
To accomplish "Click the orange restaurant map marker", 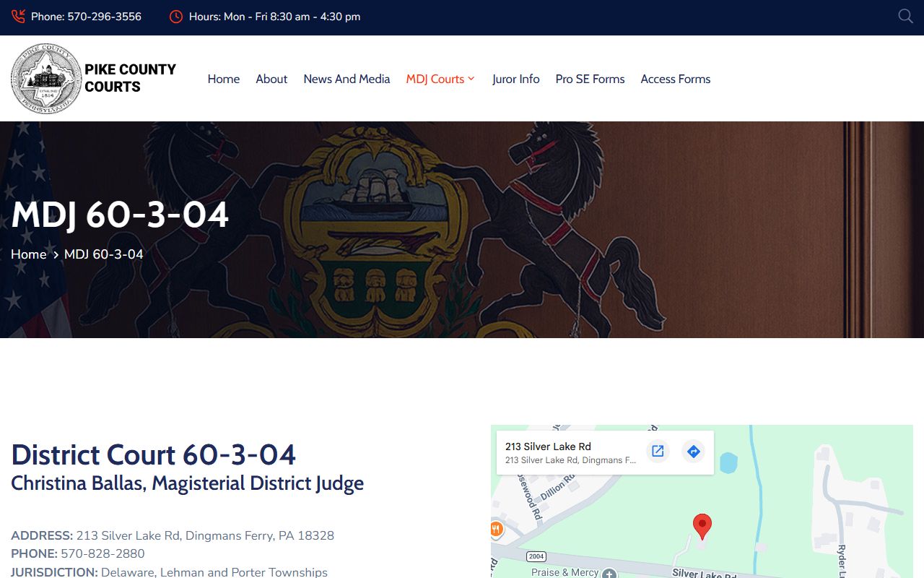I will [495, 530].
